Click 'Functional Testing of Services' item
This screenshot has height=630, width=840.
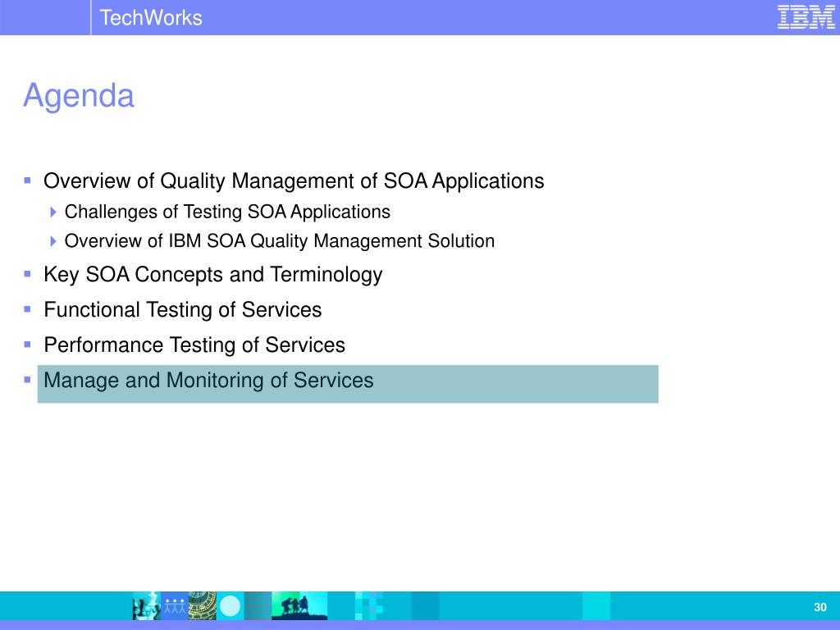183,309
